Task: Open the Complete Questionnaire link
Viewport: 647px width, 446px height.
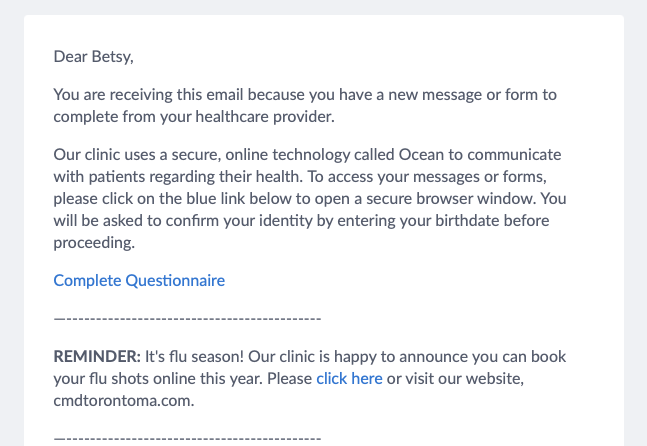Action: [x=139, y=281]
